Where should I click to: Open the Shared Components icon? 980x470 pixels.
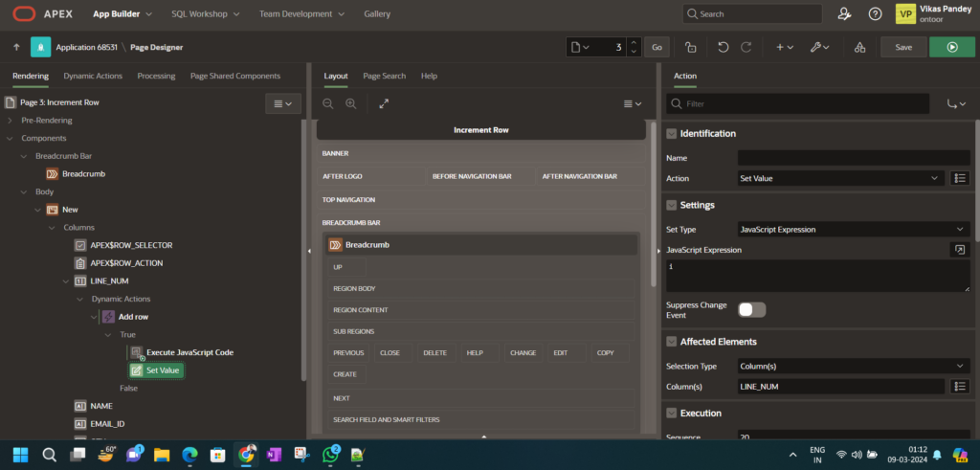[x=859, y=47]
